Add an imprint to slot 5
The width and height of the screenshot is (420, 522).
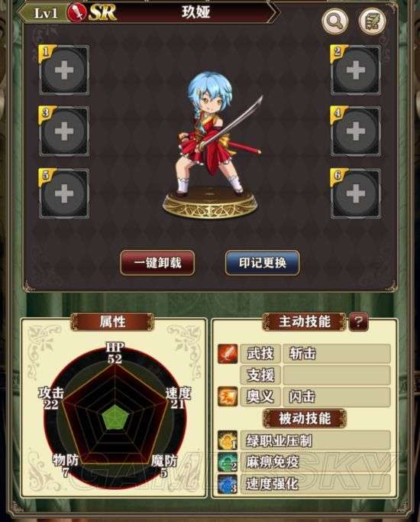[64, 193]
